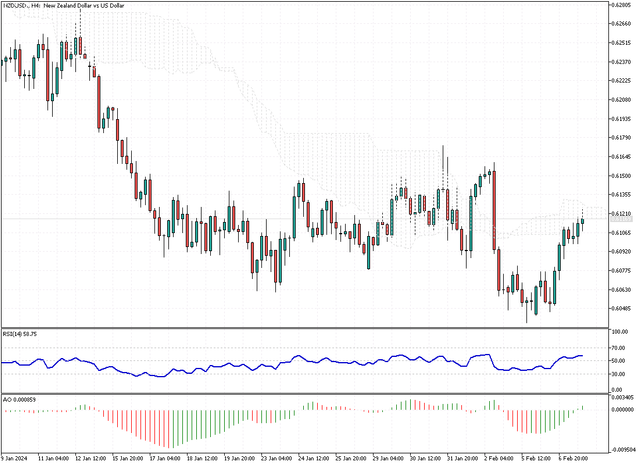Image resolution: width=639 pixels, height=465 pixels.
Task: Click the 0.60775 price axis label
Action: [x=621, y=271]
